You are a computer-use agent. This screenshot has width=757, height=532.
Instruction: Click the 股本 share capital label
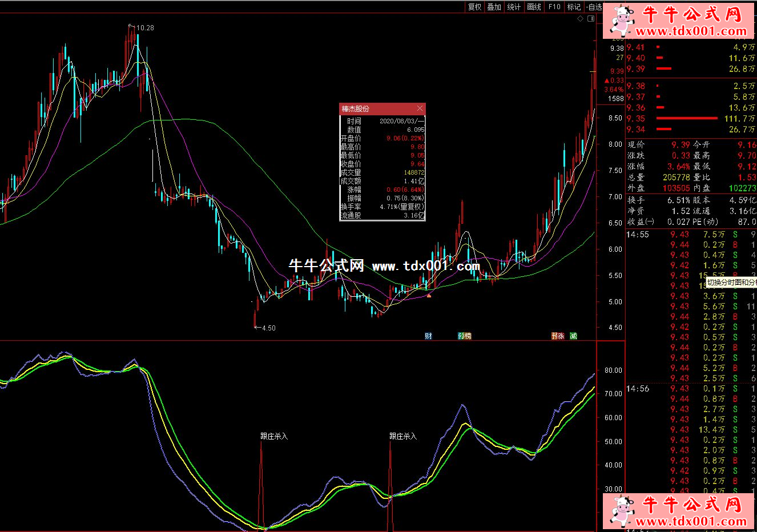(702, 200)
